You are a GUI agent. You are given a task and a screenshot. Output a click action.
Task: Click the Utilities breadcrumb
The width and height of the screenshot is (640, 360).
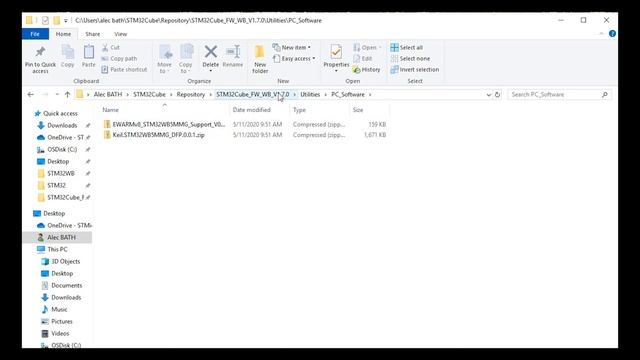(x=310, y=95)
